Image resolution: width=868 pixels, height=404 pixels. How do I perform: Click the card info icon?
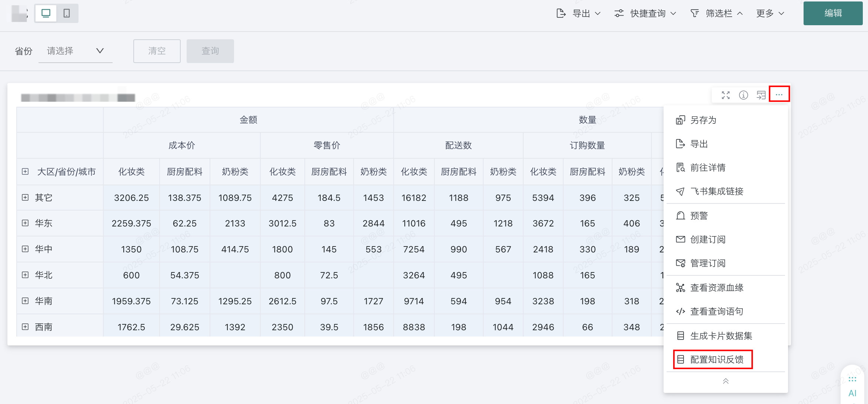pos(743,95)
